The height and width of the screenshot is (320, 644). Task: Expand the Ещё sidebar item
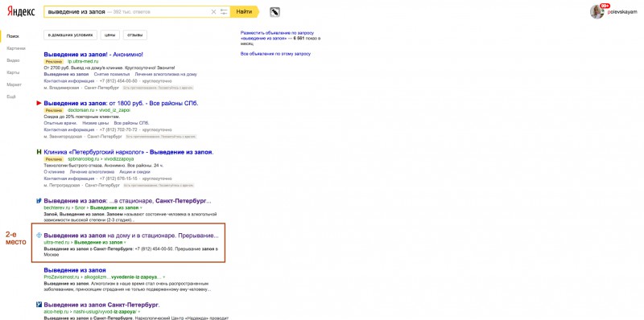11,96
